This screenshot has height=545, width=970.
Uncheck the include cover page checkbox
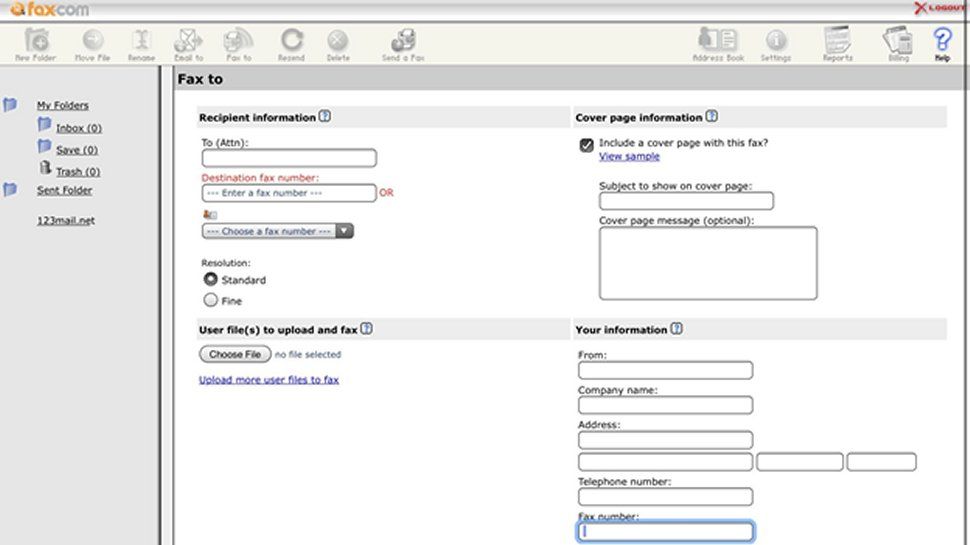(587, 145)
